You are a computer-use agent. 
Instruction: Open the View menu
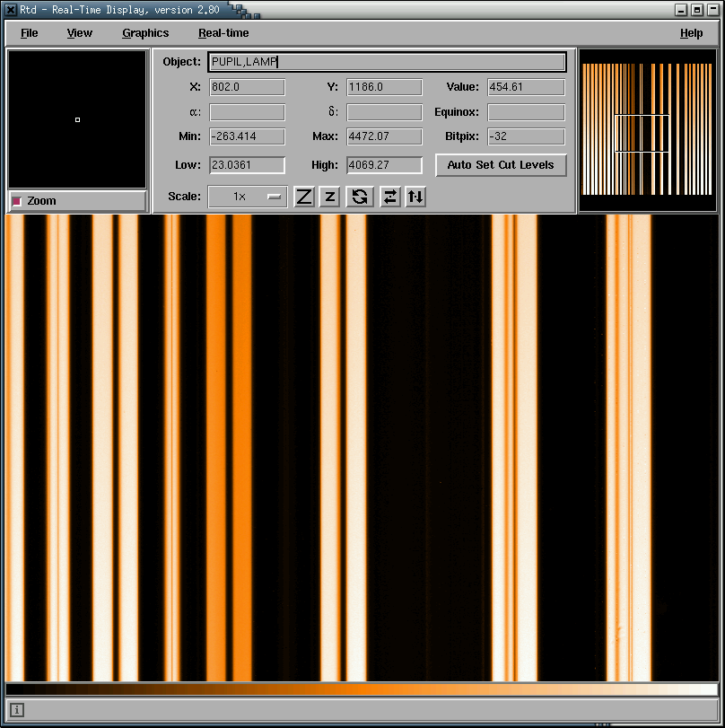[79, 33]
